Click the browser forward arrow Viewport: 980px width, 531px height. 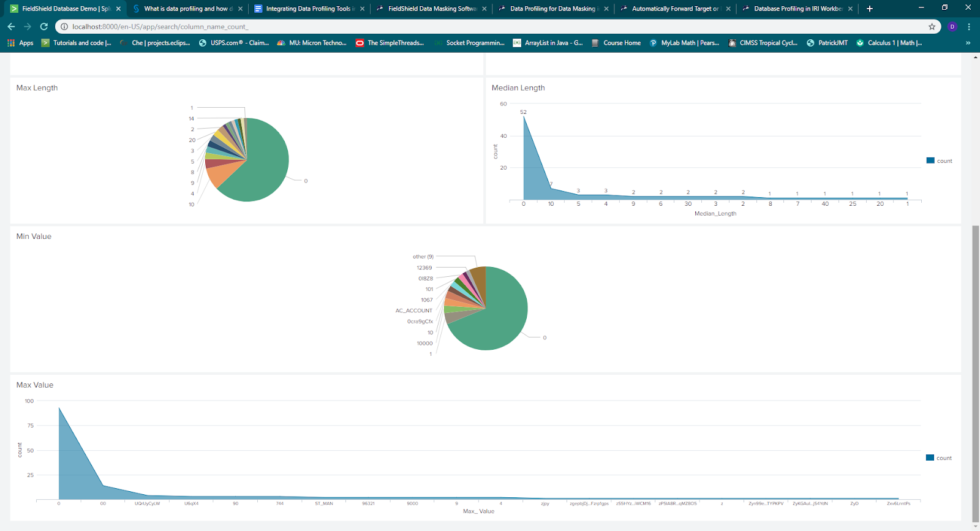tap(28, 26)
